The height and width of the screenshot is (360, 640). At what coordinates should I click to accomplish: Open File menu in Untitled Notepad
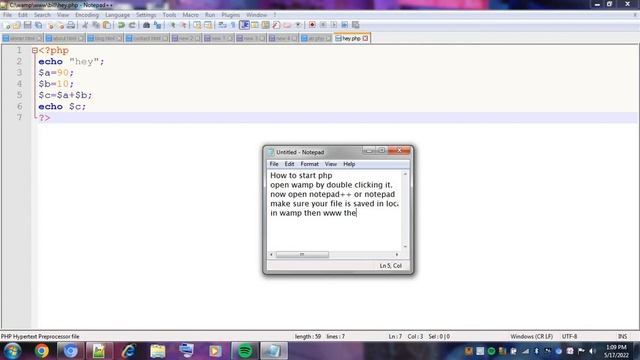click(274, 164)
